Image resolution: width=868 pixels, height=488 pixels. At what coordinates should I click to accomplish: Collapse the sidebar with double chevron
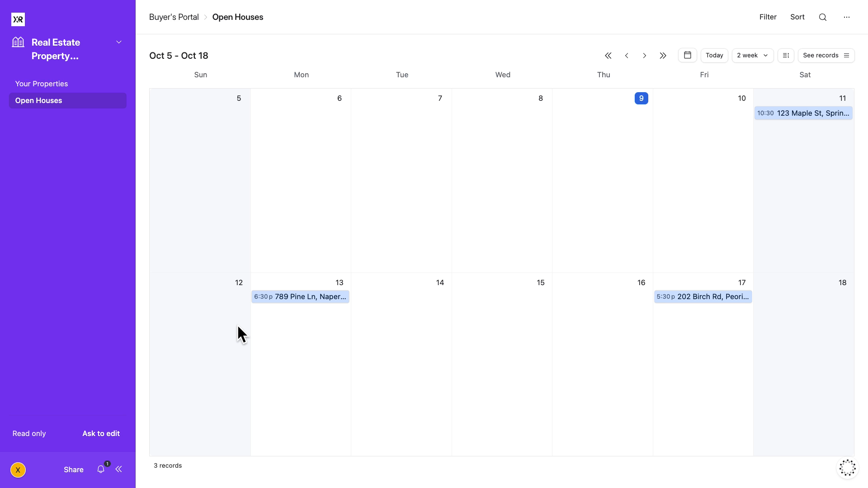tap(119, 469)
